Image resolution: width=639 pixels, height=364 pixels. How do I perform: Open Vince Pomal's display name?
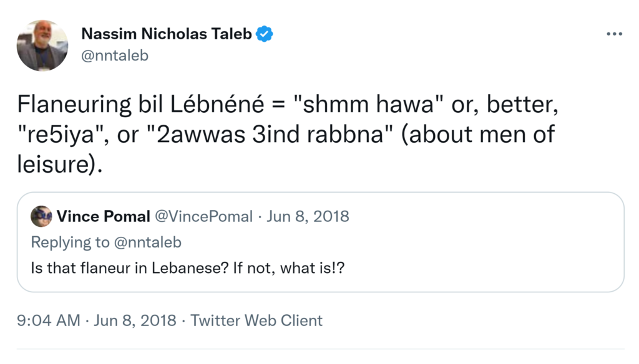pyautogui.click(x=104, y=216)
